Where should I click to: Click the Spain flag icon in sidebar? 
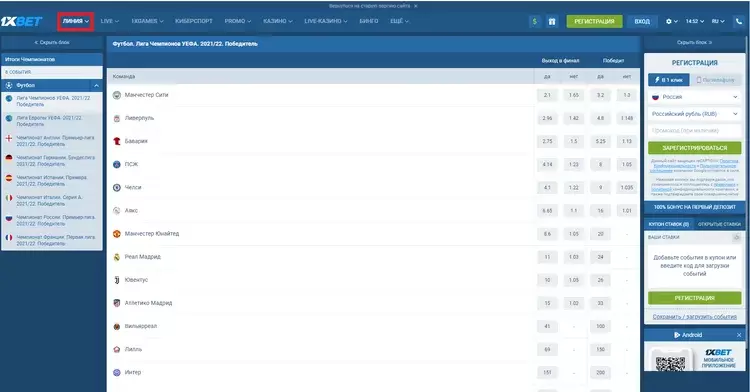9,178
